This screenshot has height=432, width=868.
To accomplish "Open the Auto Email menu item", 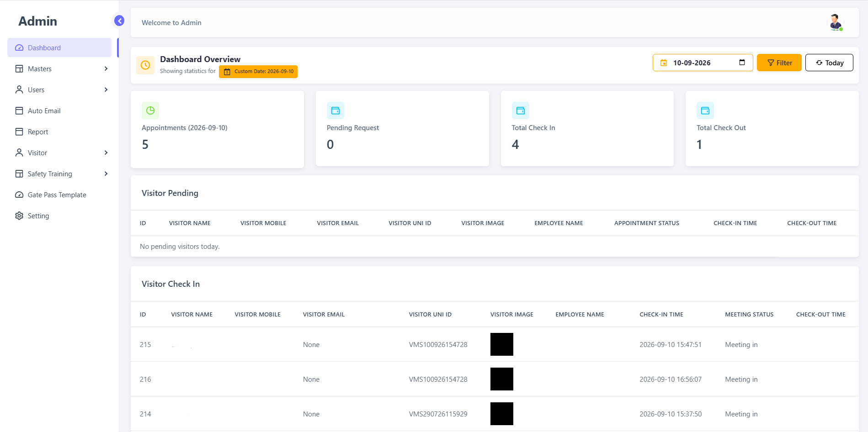I will pos(59,111).
